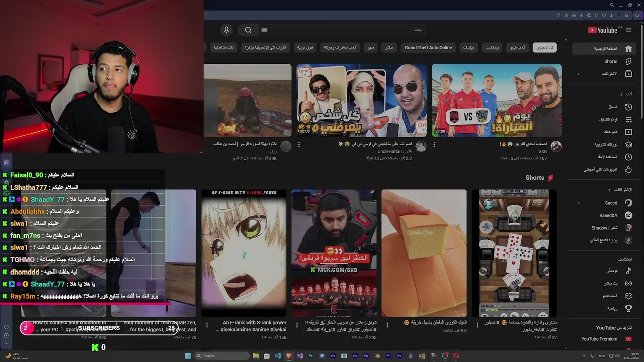Open courses graduation cap icon in sidebar
The height and width of the screenshot is (362, 644).
point(628,144)
